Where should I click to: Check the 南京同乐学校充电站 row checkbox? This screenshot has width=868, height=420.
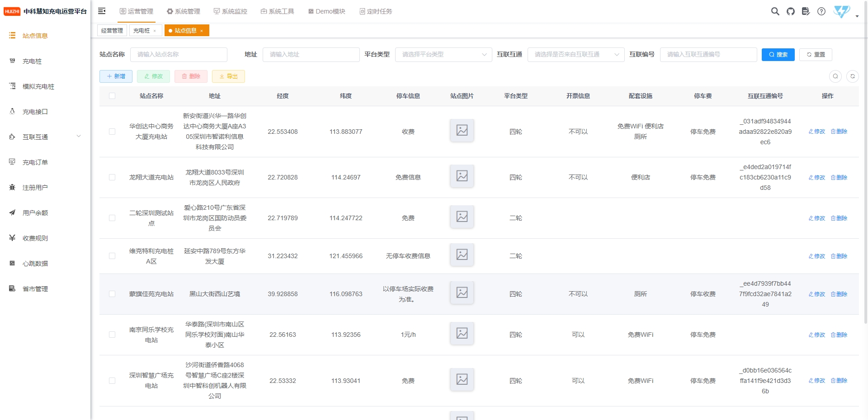coord(112,335)
